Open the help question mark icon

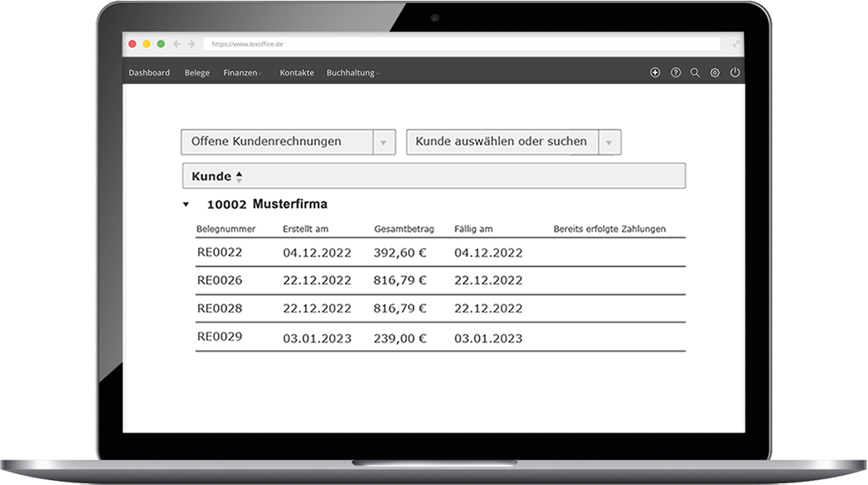(x=676, y=72)
